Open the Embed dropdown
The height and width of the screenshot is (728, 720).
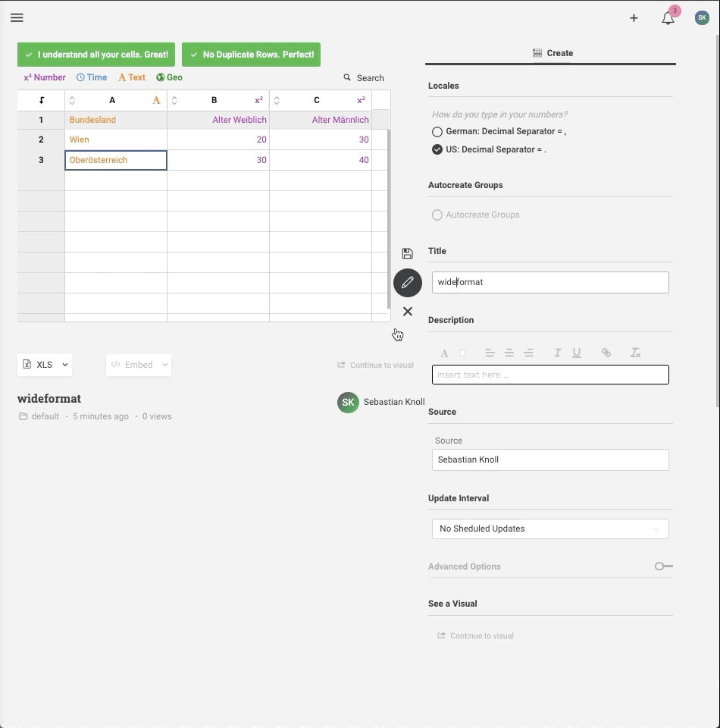click(x=139, y=365)
